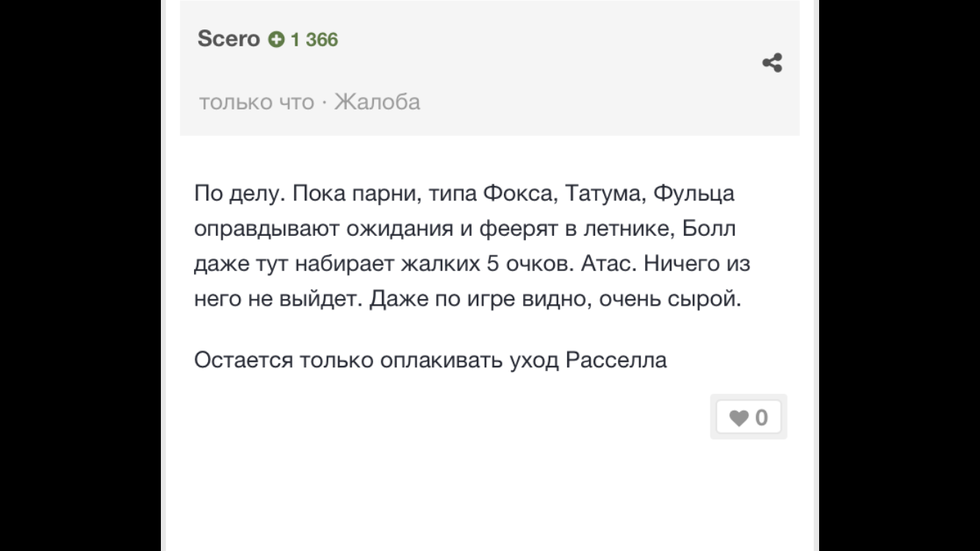980x551 pixels.
Task: Click the green plus icon beside Scero
Action: [x=276, y=40]
